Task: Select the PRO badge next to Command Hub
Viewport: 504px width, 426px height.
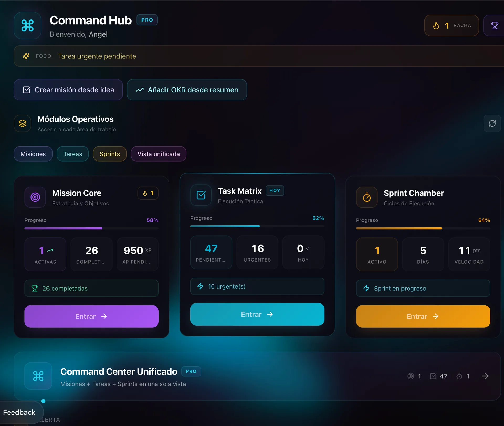Action: tap(147, 20)
